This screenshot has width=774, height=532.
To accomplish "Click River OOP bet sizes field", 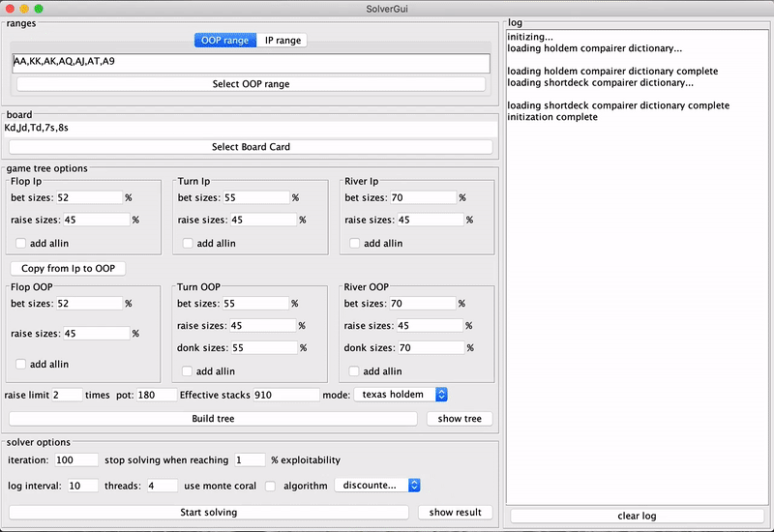I will click(423, 304).
